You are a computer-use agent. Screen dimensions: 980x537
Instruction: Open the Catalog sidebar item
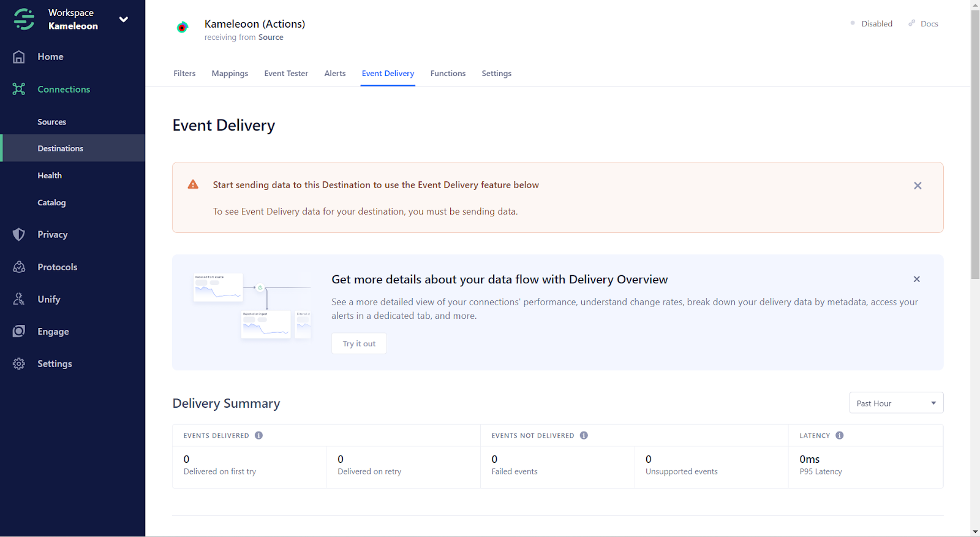pos(51,202)
